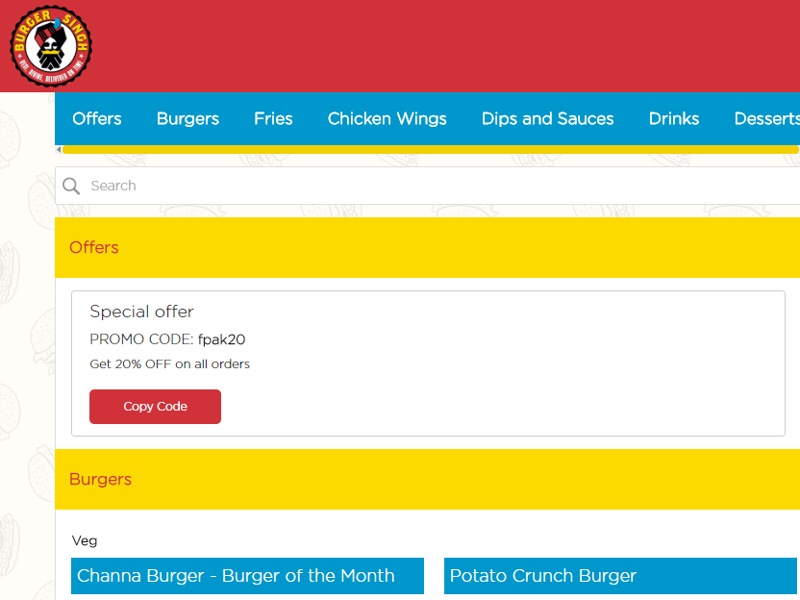Click the search magnifier icon
This screenshot has width=800, height=600.
coord(71,186)
